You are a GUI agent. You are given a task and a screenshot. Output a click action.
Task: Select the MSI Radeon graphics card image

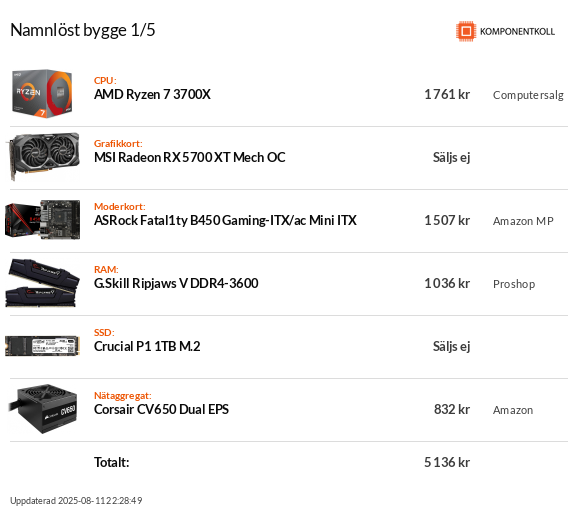[x=44, y=156]
